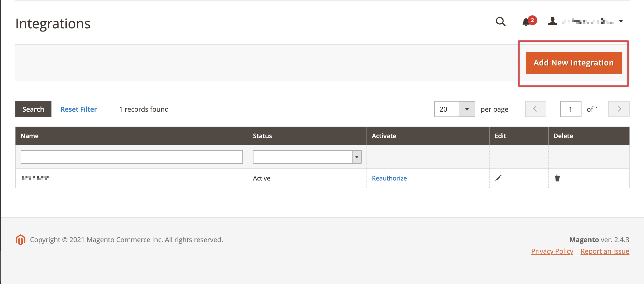Screen dimensions: 644x284
Task: Expand the account menu dropdown arrow
Action: click(621, 21)
